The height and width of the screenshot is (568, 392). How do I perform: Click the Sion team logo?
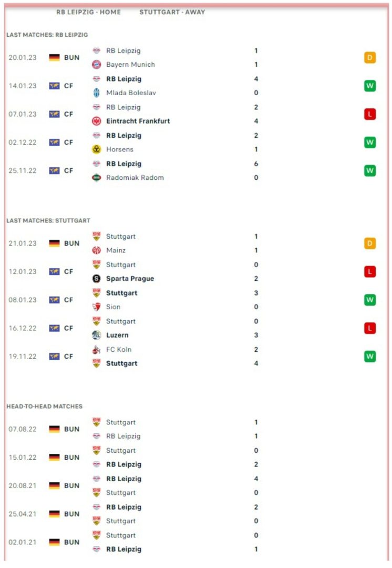pos(96,307)
